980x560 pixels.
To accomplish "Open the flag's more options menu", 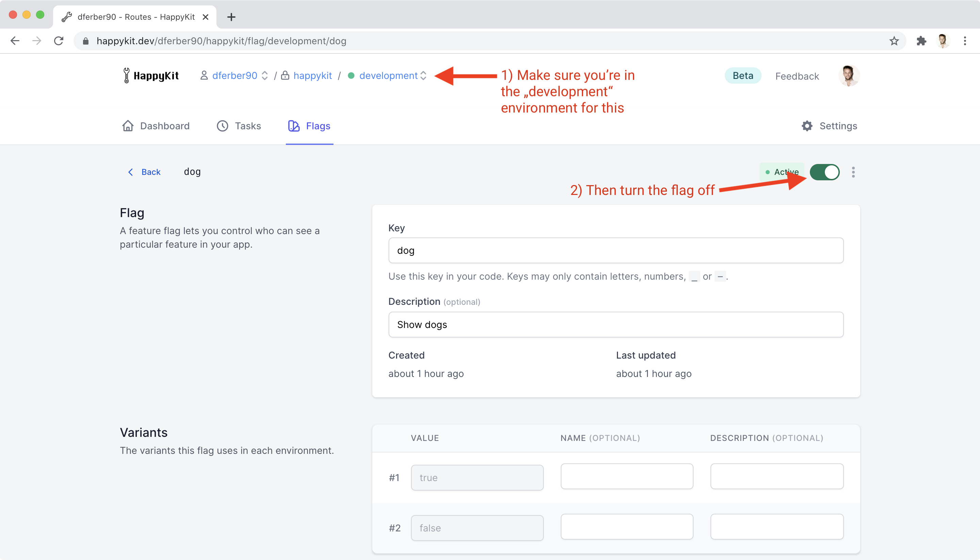I will point(853,172).
